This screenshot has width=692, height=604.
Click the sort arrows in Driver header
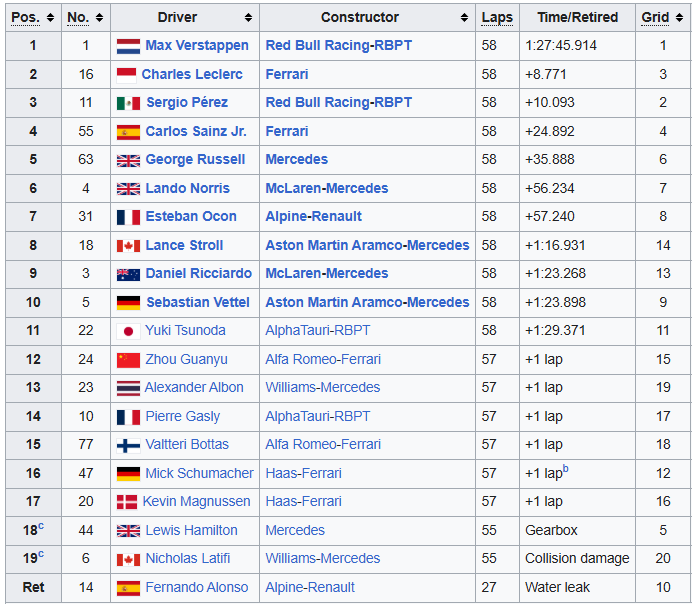coord(248,18)
